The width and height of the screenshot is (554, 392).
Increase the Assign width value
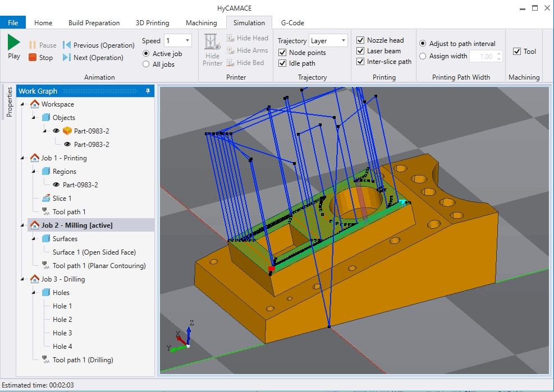point(499,54)
